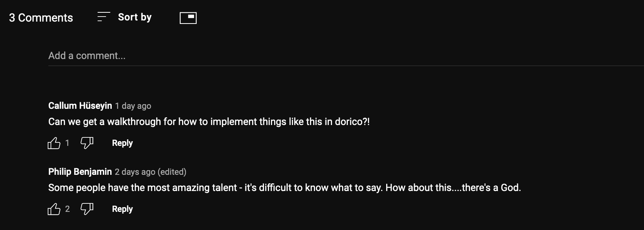Click the dorico walkthrough comment text
The width and height of the screenshot is (644, 230).
[209, 122]
